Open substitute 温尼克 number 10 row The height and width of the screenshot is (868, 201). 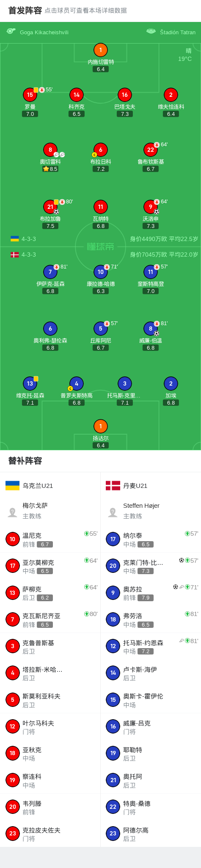click(x=50, y=539)
